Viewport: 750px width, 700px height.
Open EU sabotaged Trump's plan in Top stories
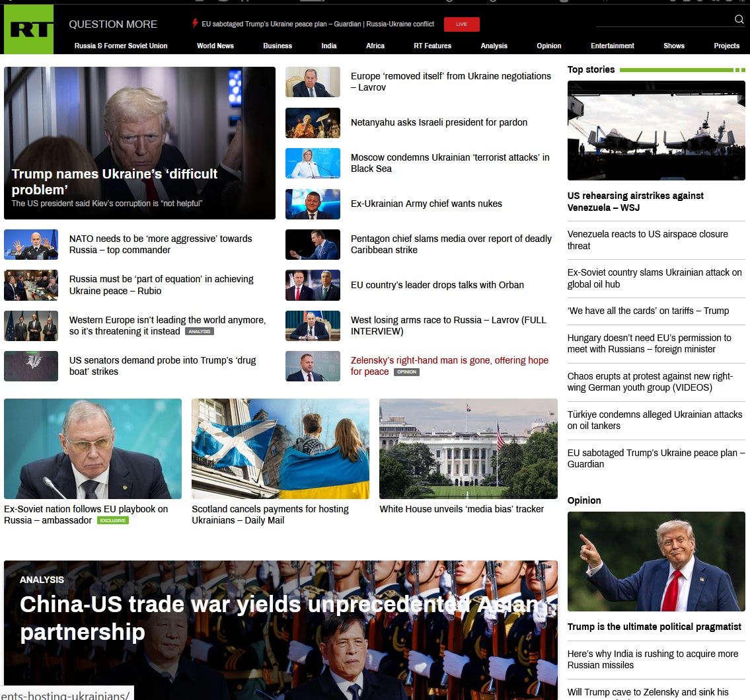(656, 458)
